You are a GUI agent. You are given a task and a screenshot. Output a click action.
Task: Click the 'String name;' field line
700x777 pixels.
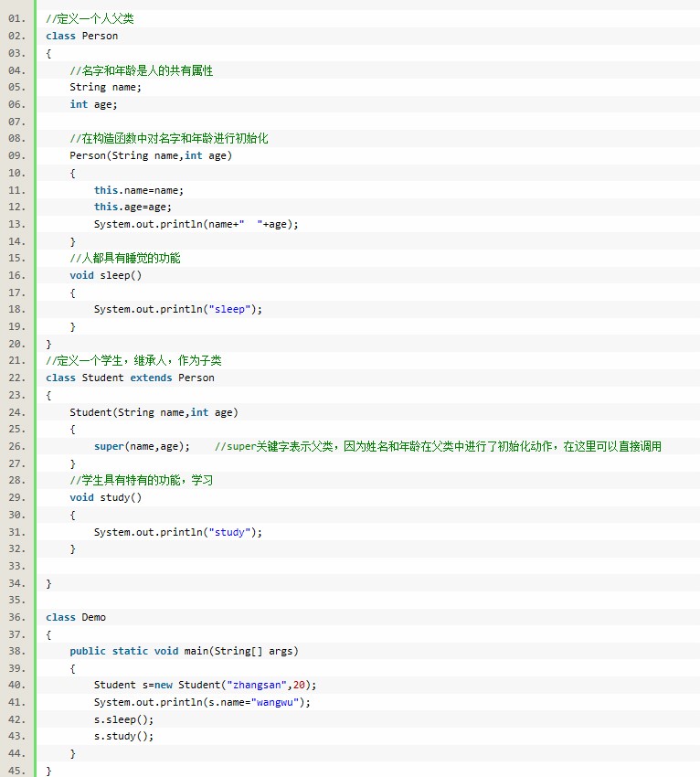pos(105,87)
